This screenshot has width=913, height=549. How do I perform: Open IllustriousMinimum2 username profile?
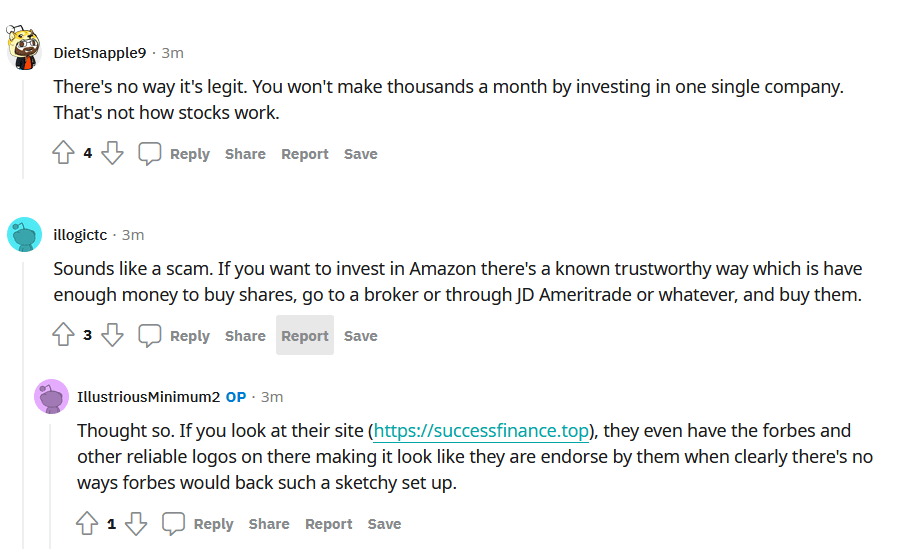coord(148,396)
